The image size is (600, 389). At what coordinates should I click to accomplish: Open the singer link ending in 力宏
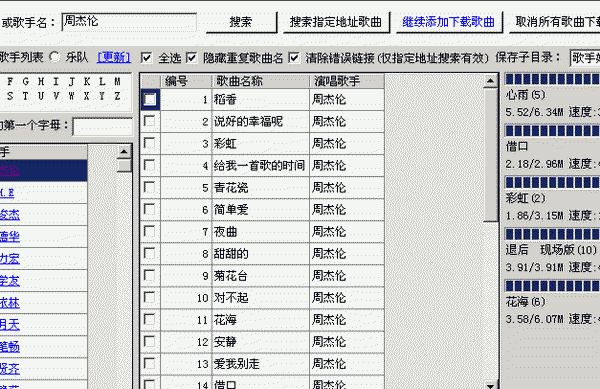(x=10, y=259)
